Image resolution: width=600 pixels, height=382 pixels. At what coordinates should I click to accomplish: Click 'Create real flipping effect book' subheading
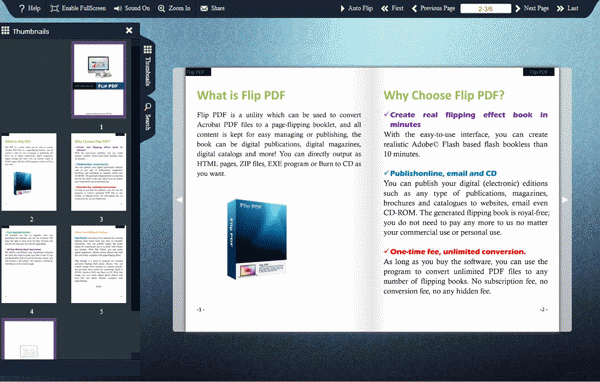(x=468, y=119)
